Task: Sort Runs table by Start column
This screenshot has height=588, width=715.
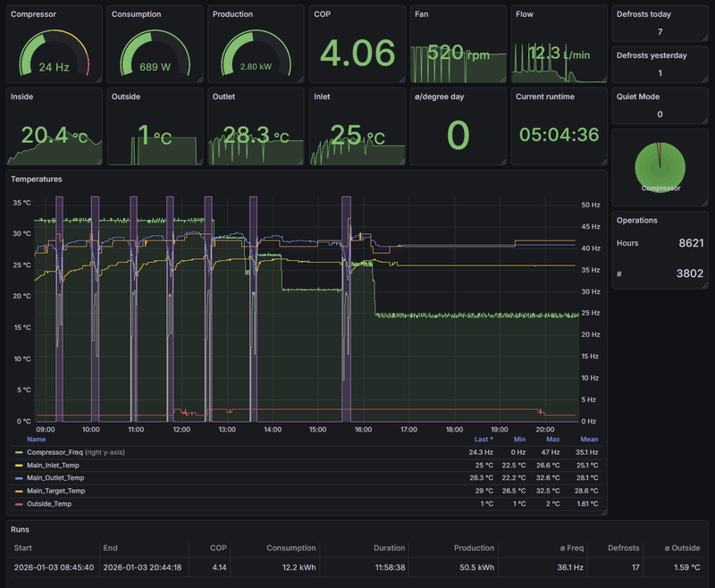Action: [24, 548]
